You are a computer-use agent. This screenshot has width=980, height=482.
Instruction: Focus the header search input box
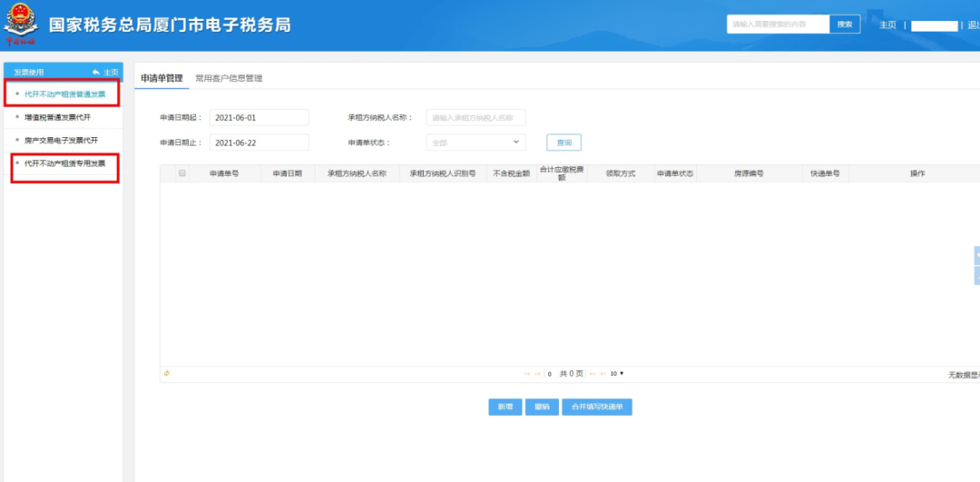tap(779, 25)
